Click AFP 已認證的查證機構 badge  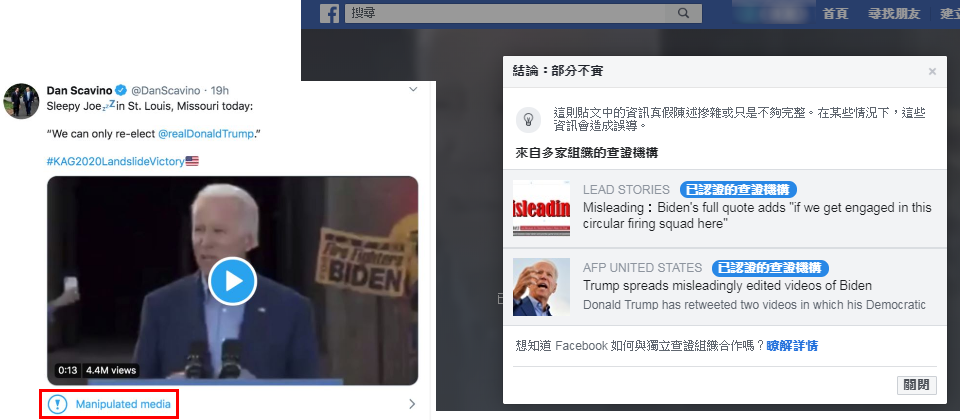(x=770, y=268)
